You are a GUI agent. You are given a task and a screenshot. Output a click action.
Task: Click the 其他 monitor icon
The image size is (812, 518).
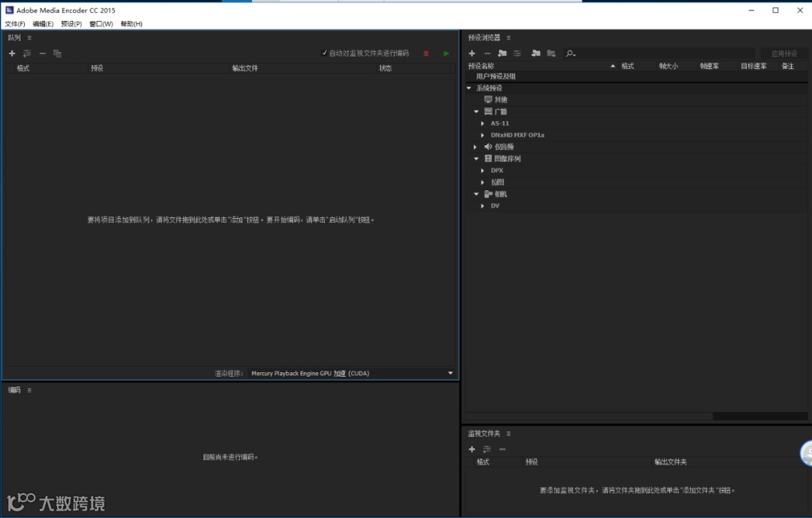(488, 99)
